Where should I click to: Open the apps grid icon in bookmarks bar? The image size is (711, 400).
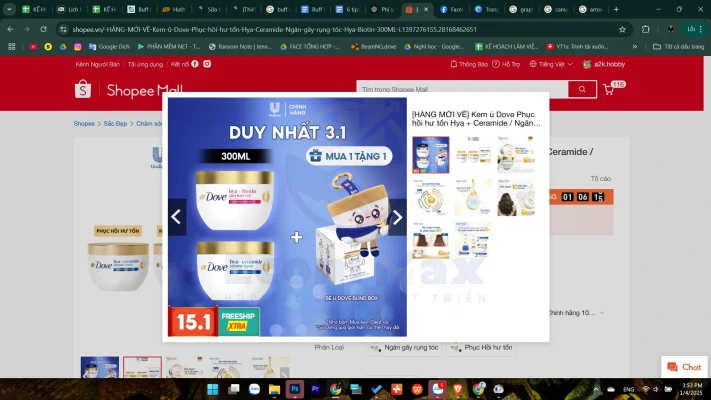[12, 47]
